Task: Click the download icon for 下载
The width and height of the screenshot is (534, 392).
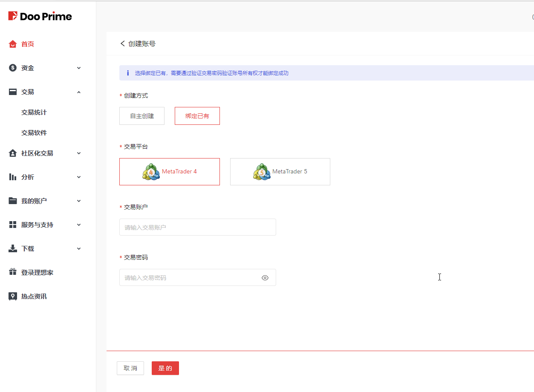Action: (13, 248)
